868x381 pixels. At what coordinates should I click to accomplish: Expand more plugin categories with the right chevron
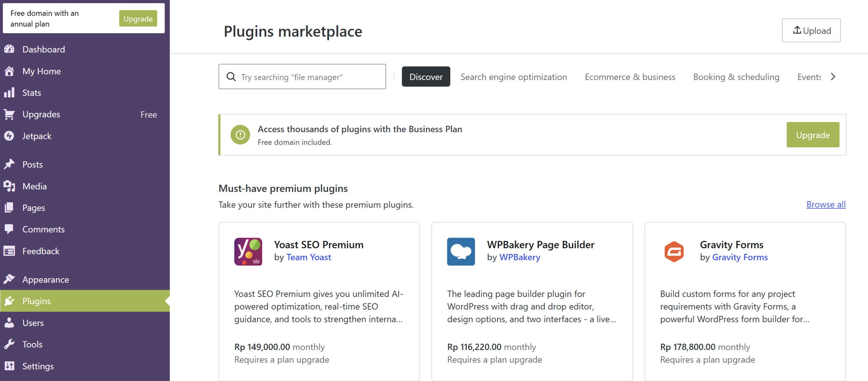tap(833, 77)
